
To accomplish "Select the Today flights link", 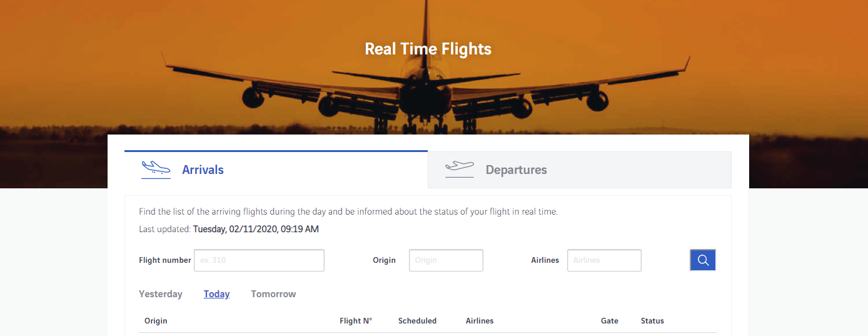I will coord(216,294).
